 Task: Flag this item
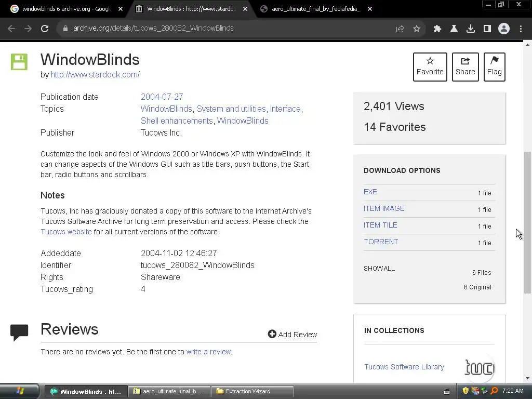click(495, 67)
